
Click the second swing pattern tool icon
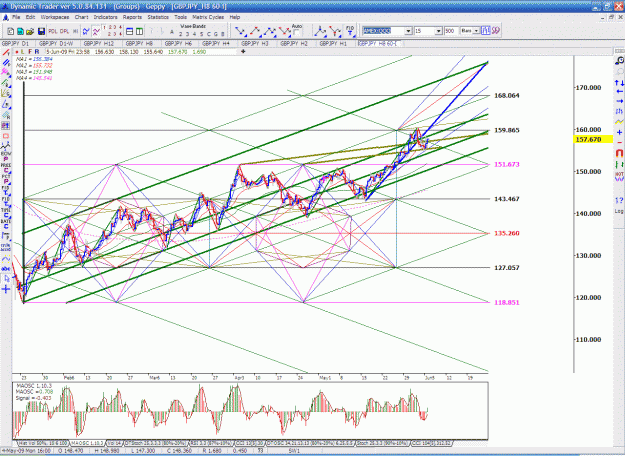point(255,31)
